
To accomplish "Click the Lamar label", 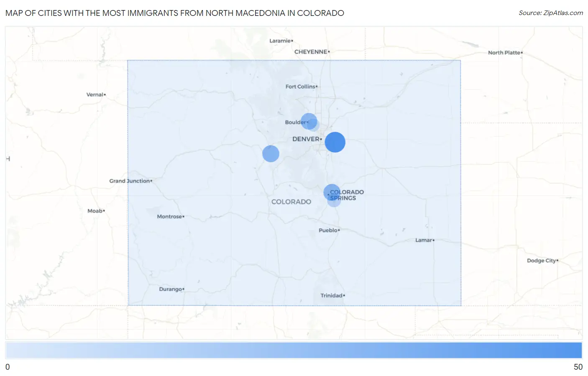I will [424, 240].
